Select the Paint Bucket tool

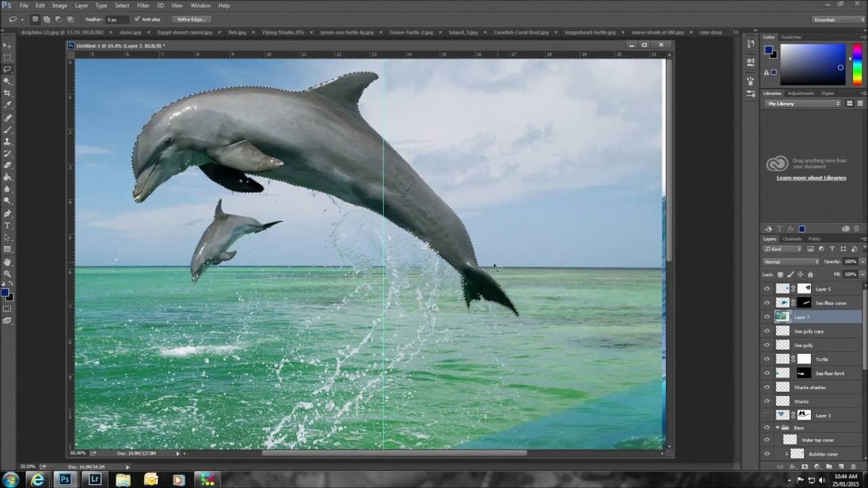7,178
